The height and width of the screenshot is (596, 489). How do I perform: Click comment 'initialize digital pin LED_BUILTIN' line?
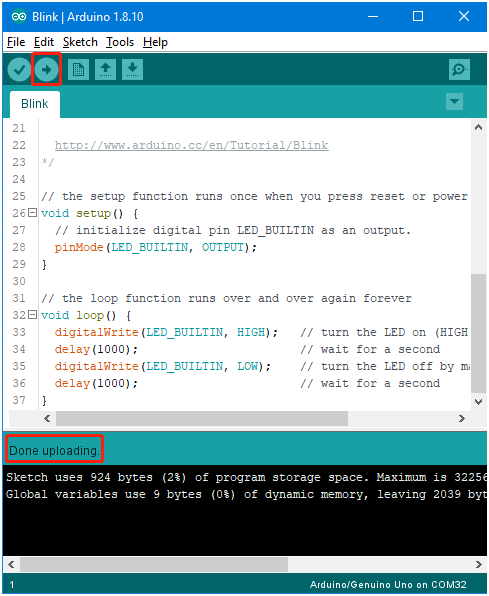point(233,230)
